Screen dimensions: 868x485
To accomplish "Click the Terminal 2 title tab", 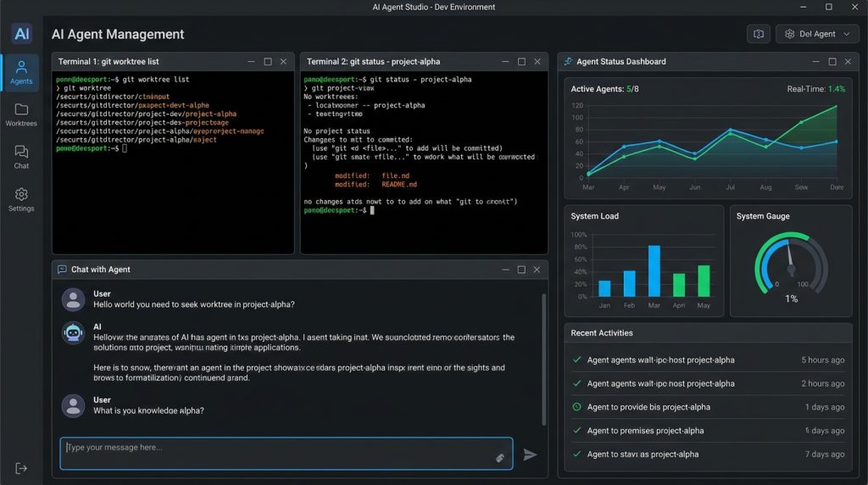I will click(374, 61).
